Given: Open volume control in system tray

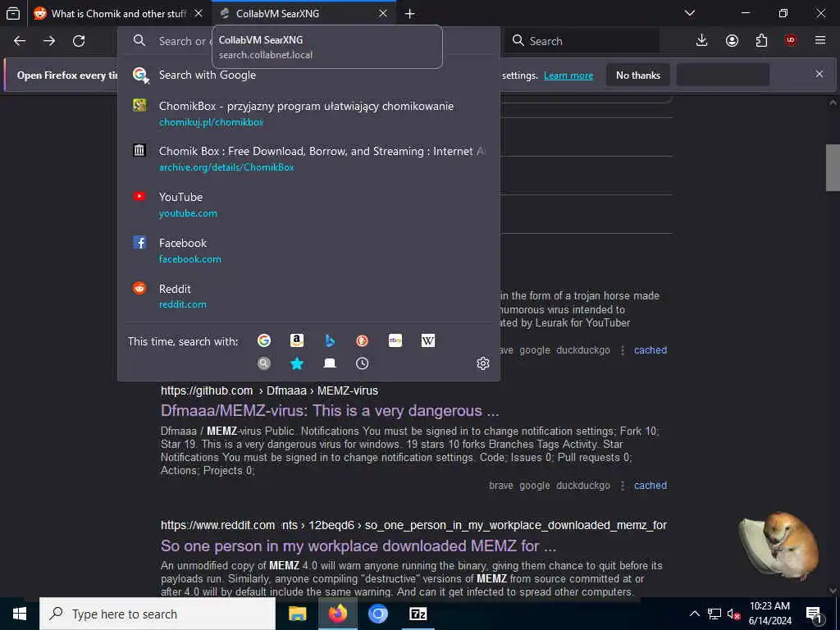Looking at the screenshot, I should click(x=733, y=614).
